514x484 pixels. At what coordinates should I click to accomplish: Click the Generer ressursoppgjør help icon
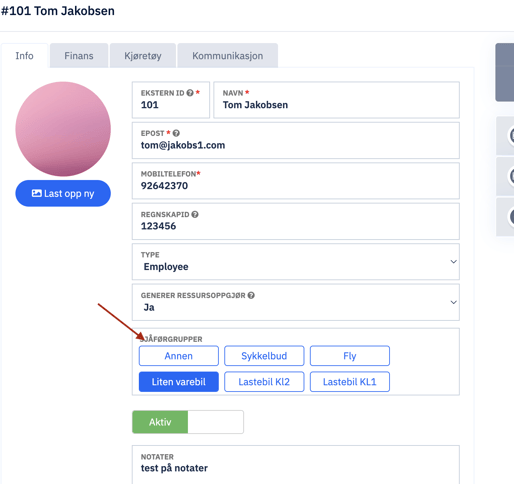click(x=251, y=295)
